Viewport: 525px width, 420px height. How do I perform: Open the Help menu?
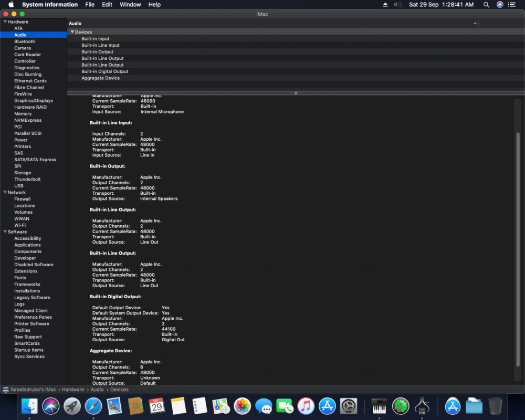tap(154, 5)
